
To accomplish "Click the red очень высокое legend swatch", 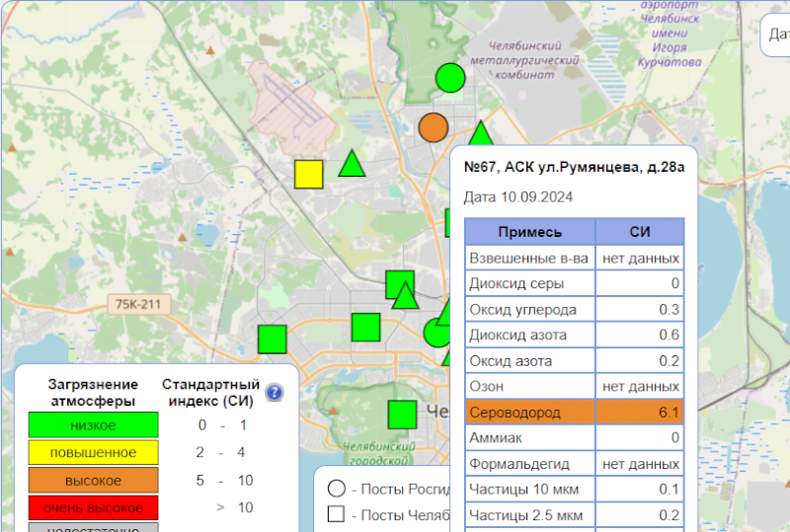I will point(93,507).
